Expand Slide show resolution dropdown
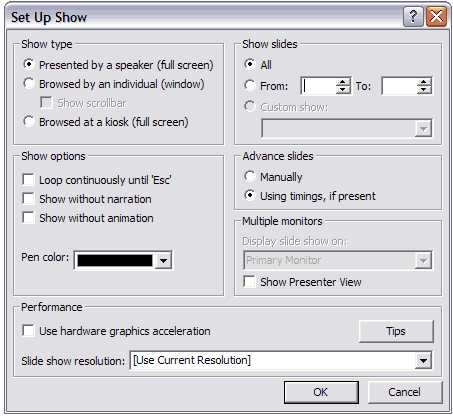This screenshot has height=417, width=453. 423,360
